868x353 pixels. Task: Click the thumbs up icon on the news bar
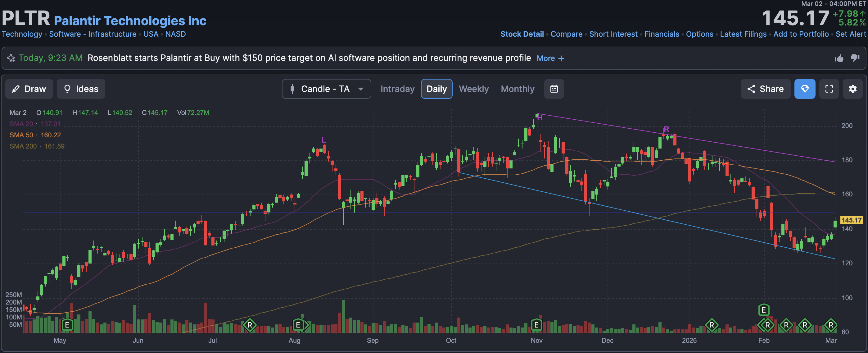839,58
